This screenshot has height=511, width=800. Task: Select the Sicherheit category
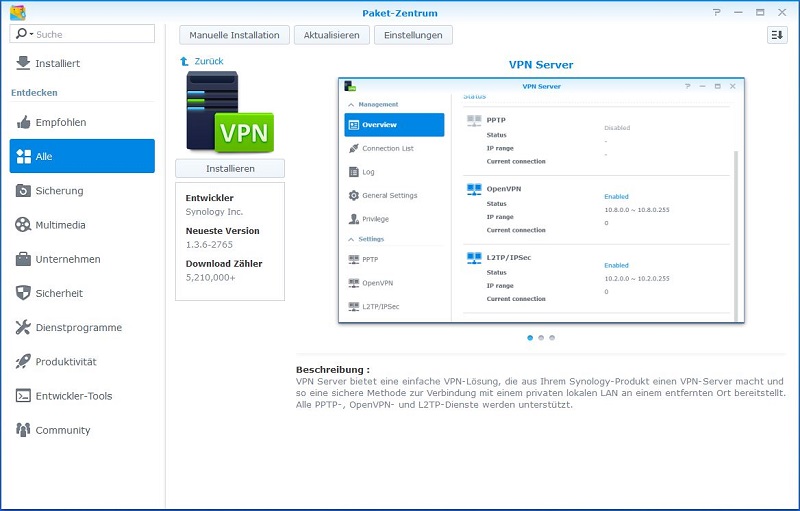(x=82, y=293)
